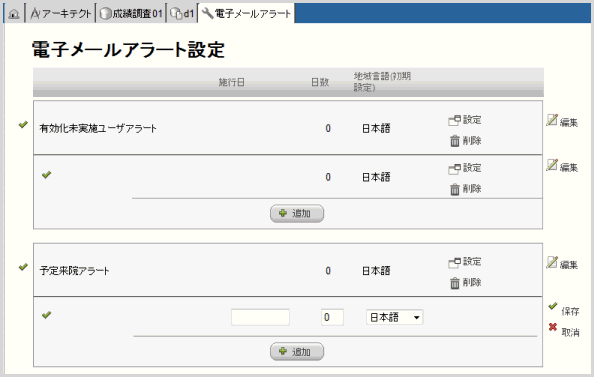The image size is (594, 377).
Task: Click the 日数 column header
Action: [320, 82]
